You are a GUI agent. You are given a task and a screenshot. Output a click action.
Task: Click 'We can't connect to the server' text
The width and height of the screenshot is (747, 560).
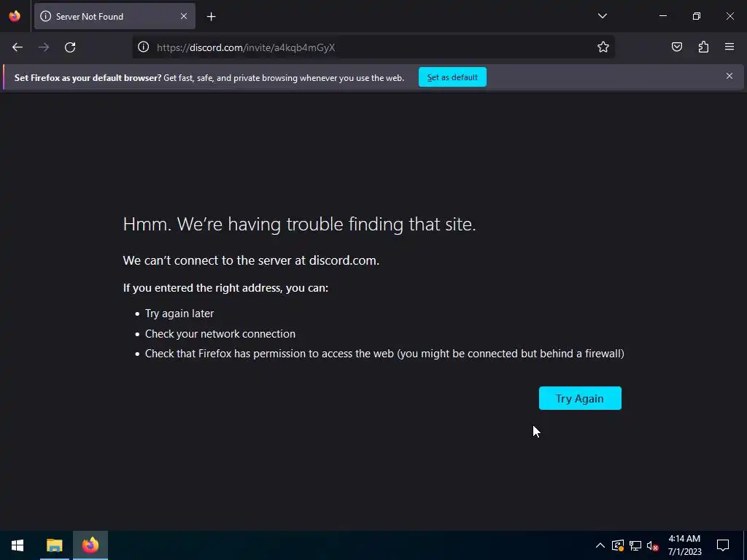251,260
